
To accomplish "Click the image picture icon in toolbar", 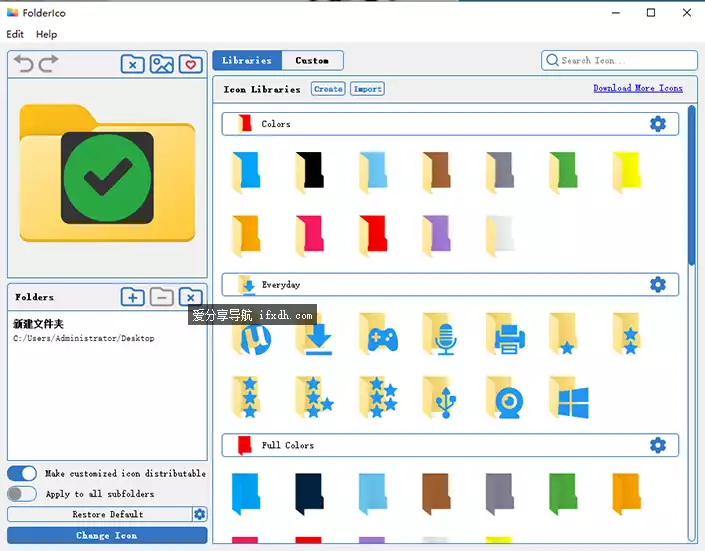I will click(x=161, y=65).
